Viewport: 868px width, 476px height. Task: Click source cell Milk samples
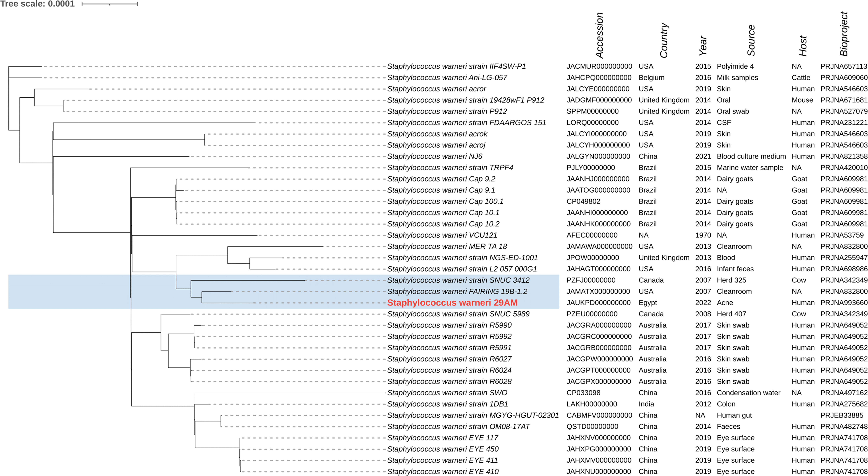[x=737, y=78]
